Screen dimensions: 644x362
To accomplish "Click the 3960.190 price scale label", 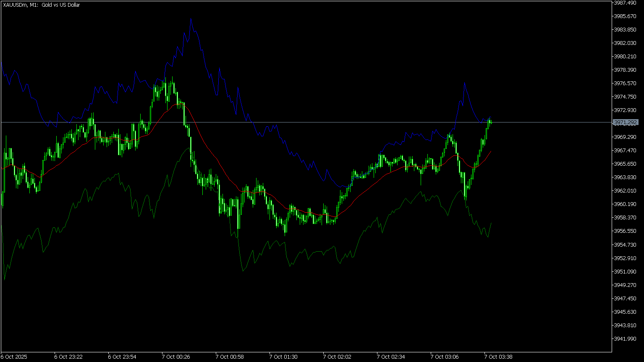I will (626, 204).
